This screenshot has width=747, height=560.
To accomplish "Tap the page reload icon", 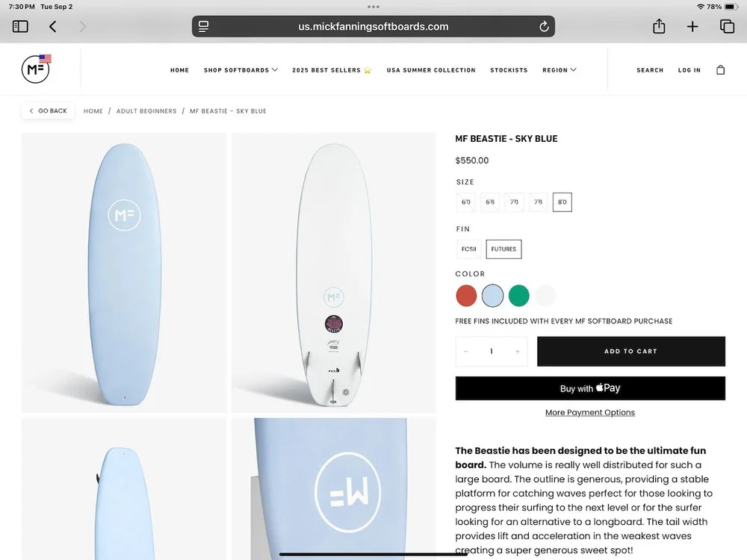I will click(x=544, y=27).
